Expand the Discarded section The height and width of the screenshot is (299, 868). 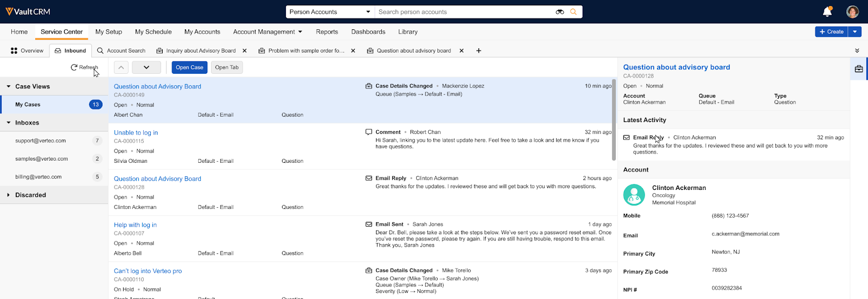point(9,195)
